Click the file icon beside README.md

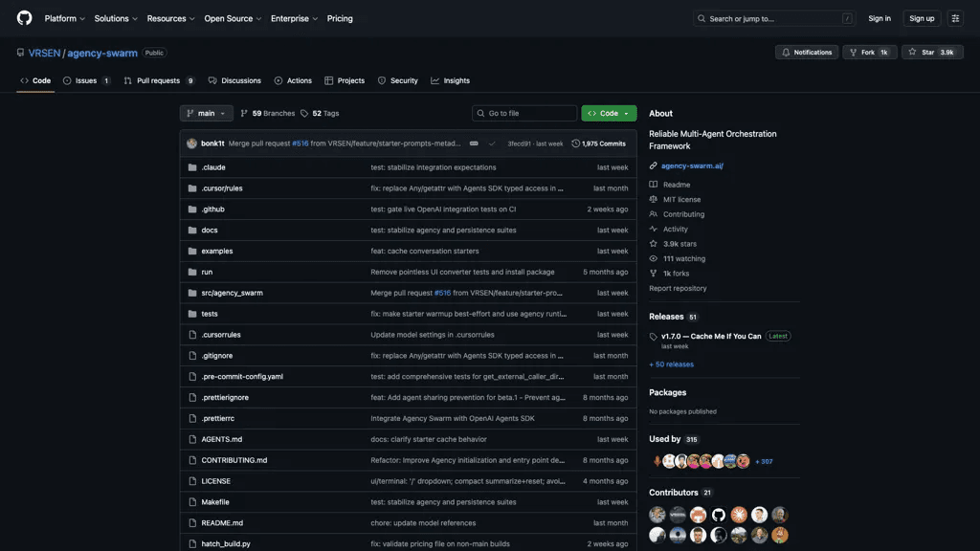[x=191, y=523]
